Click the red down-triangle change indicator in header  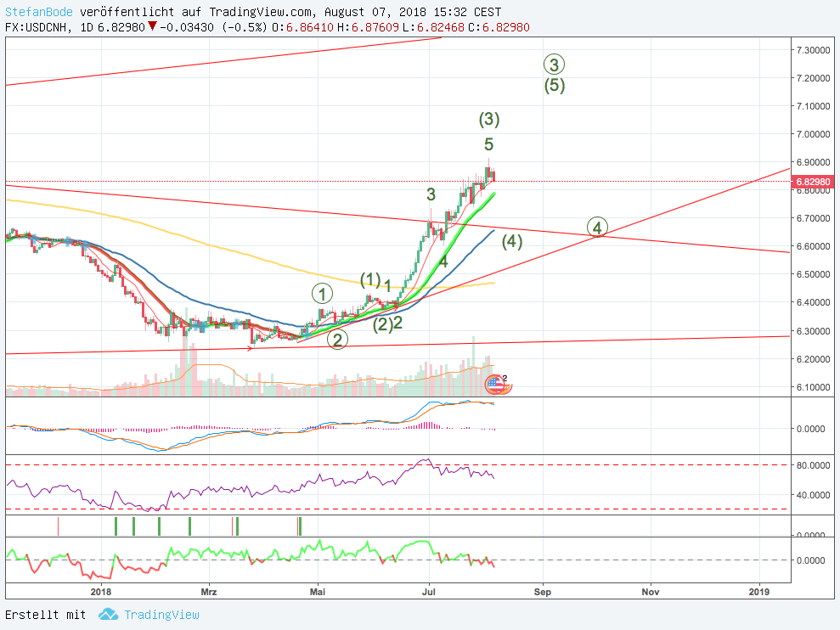pyautogui.click(x=153, y=26)
